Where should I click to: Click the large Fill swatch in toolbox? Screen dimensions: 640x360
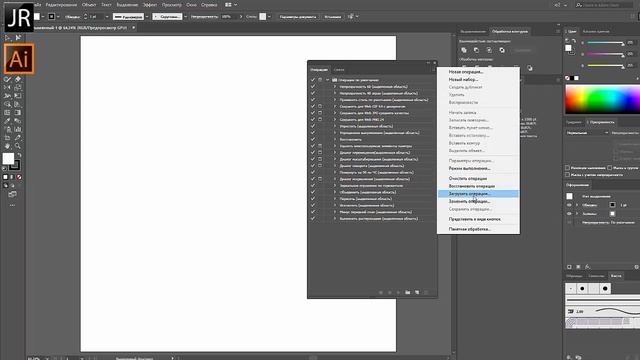pyautogui.click(x=8, y=158)
